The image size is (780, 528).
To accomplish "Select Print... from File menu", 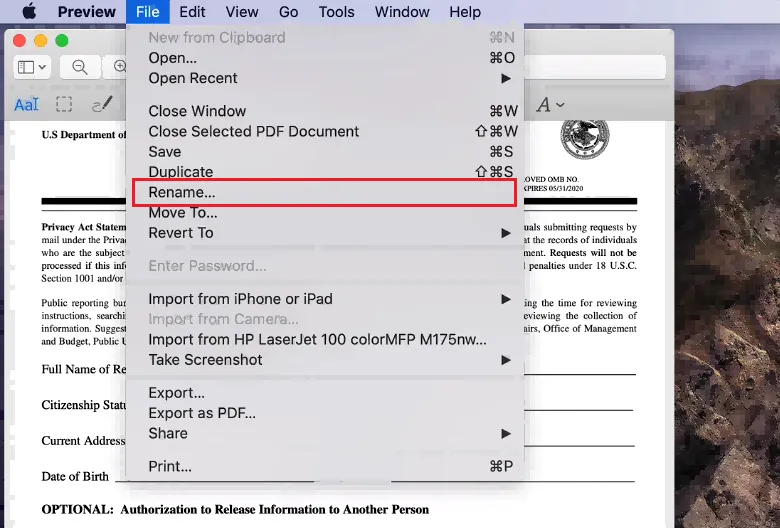I will click(325, 466).
